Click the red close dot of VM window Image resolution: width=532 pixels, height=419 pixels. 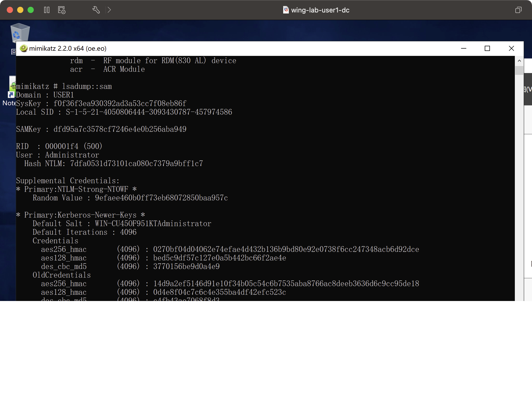(x=10, y=10)
